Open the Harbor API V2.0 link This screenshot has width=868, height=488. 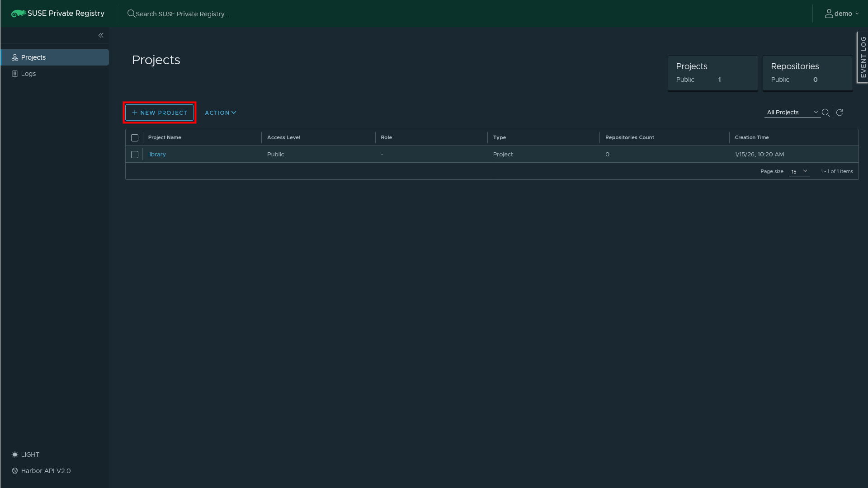(46, 471)
